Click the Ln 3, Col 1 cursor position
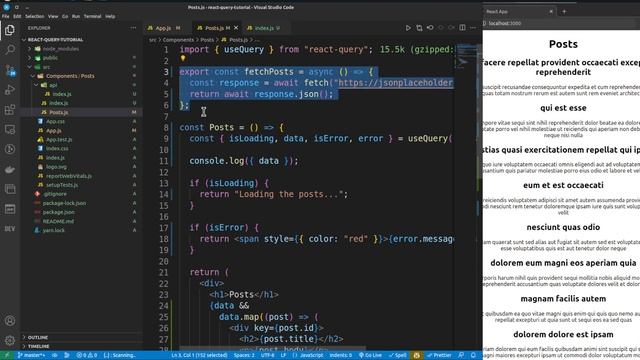Screen dimensions: 640x360 199,355
